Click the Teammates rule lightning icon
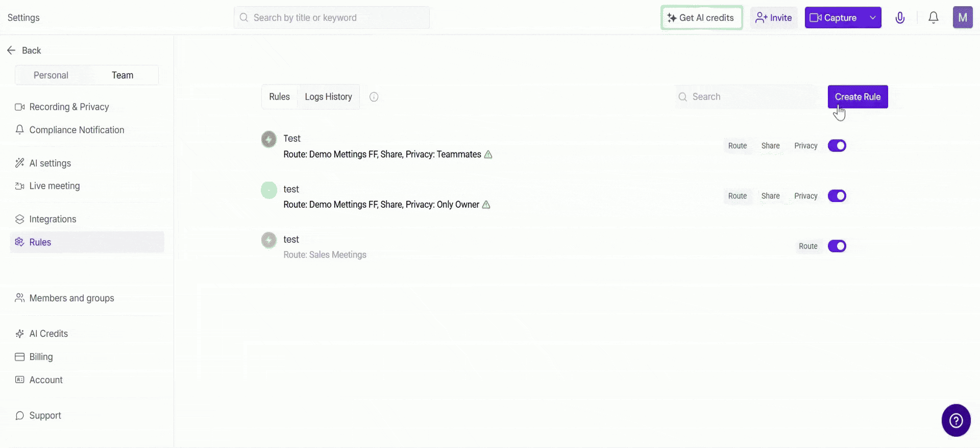Viewport: 980px width, 448px height. coord(269,139)
